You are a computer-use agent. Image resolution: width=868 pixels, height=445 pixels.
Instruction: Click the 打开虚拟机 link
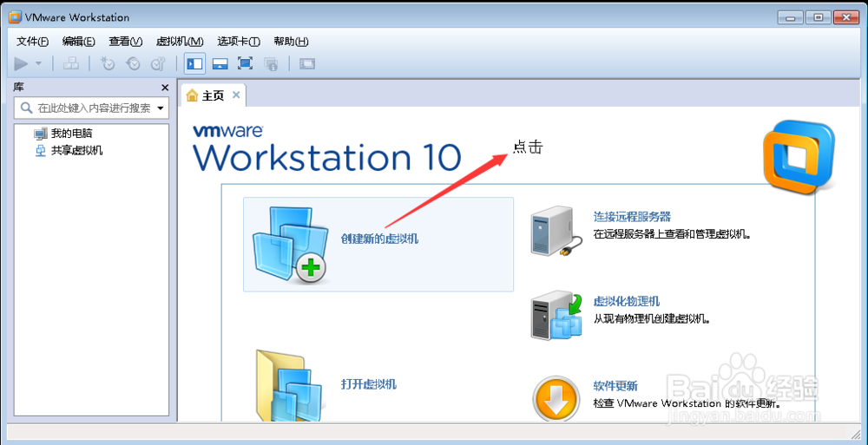369,384
